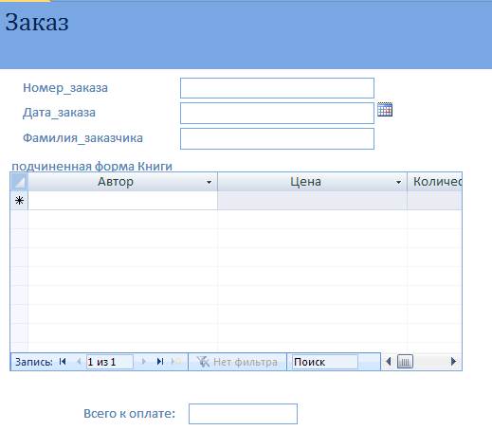Jump to last record in navigator
Screen dimensions: 492x448
[x=160, y=362]
